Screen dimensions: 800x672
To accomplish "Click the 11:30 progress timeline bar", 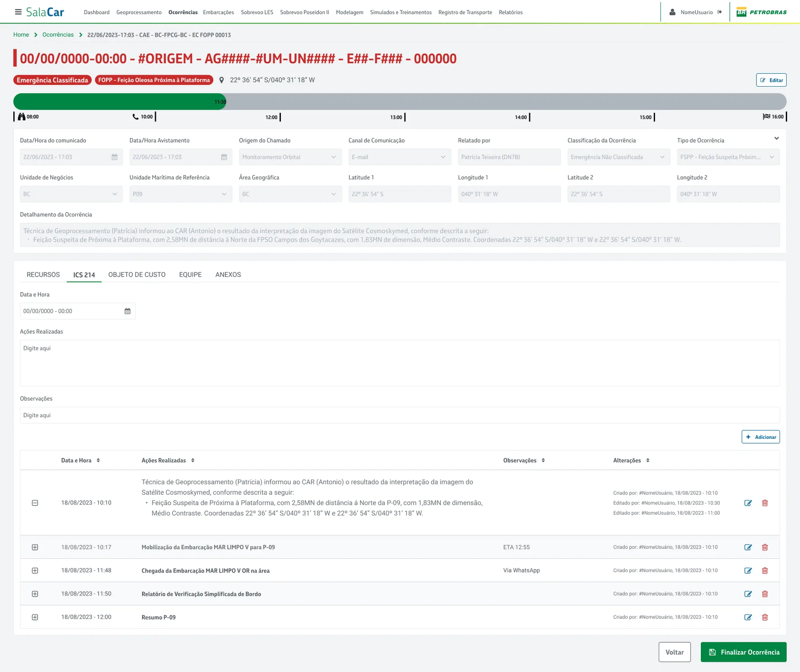I will (x=120, y=102).
